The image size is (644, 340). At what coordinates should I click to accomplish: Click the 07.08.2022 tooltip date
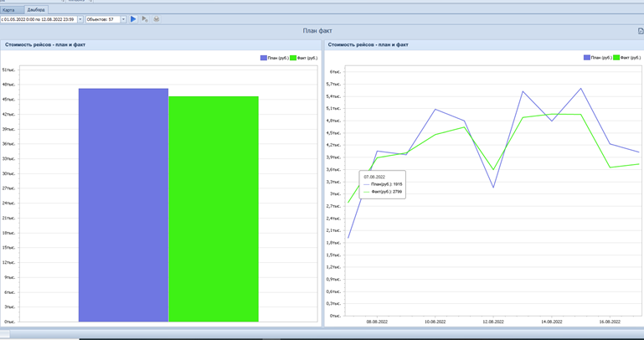click(374, 177)
